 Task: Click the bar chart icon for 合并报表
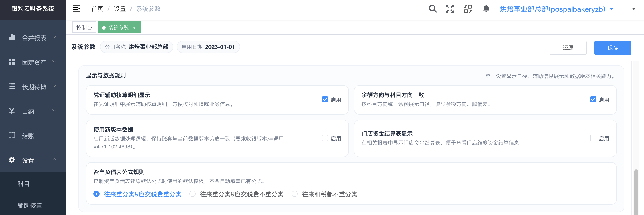click(12, 37)
